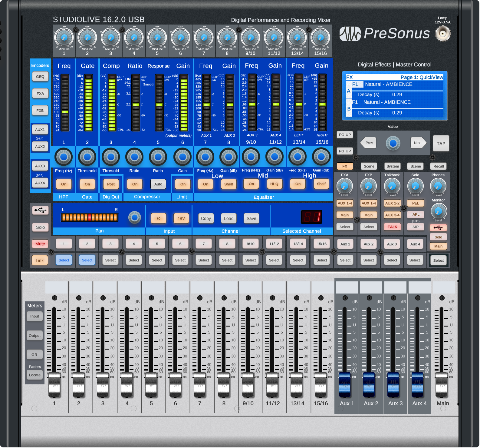Open the GEQ encoder mode
This screenshot has width=480, height=448.
pos(40,77)
